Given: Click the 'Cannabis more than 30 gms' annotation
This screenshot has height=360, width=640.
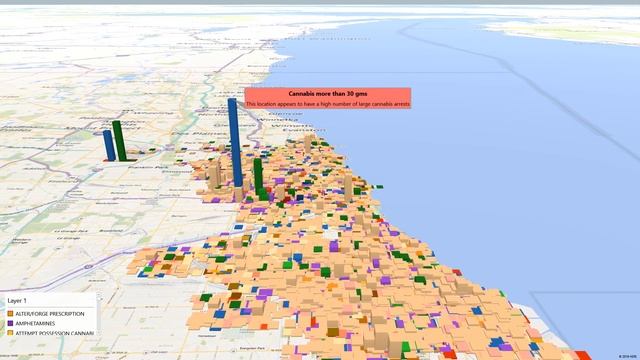Looking at the screenshot, I should click(328, 98).
